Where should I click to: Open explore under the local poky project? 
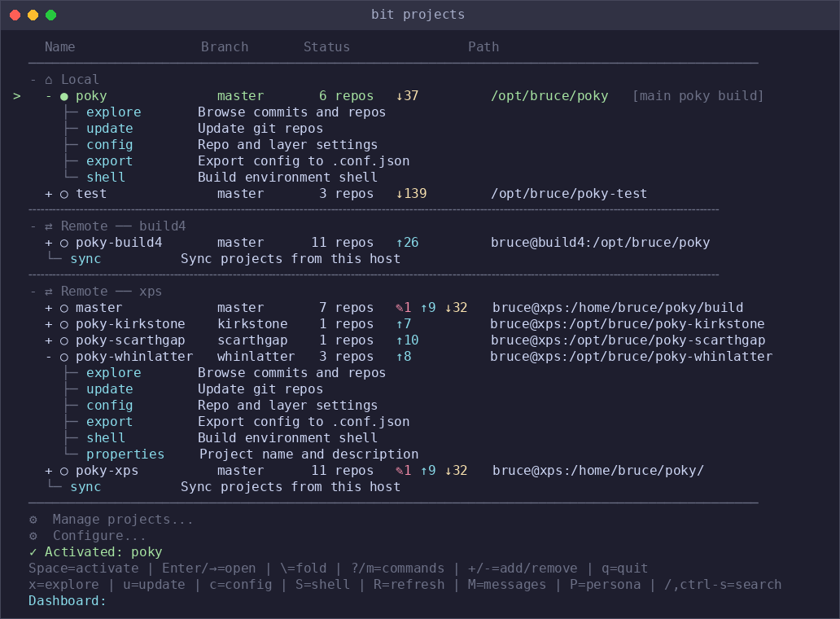[x=114, y=112]
